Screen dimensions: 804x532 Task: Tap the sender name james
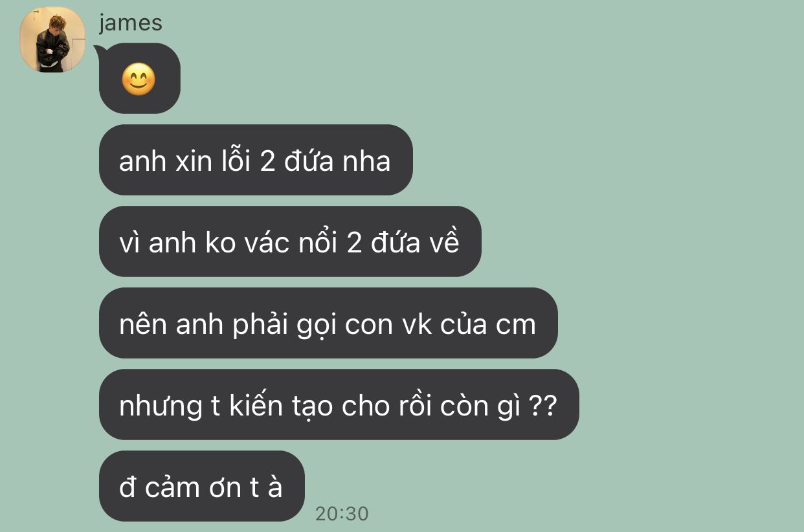tap(131, 23)
